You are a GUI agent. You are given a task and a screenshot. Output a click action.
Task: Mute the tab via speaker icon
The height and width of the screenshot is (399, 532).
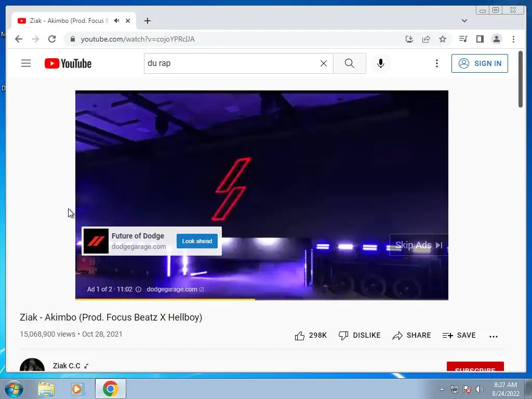pyautogui.click(x=117, y=21)
